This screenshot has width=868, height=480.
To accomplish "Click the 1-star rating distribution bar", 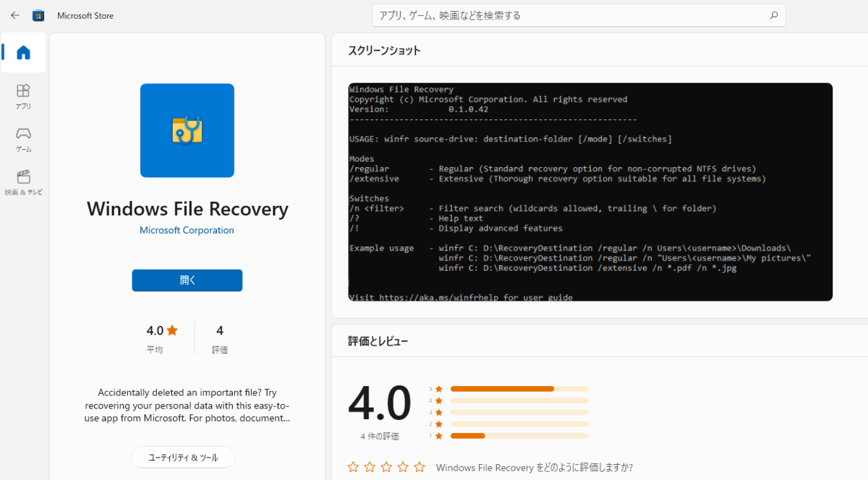I will [x=519, y=436].
